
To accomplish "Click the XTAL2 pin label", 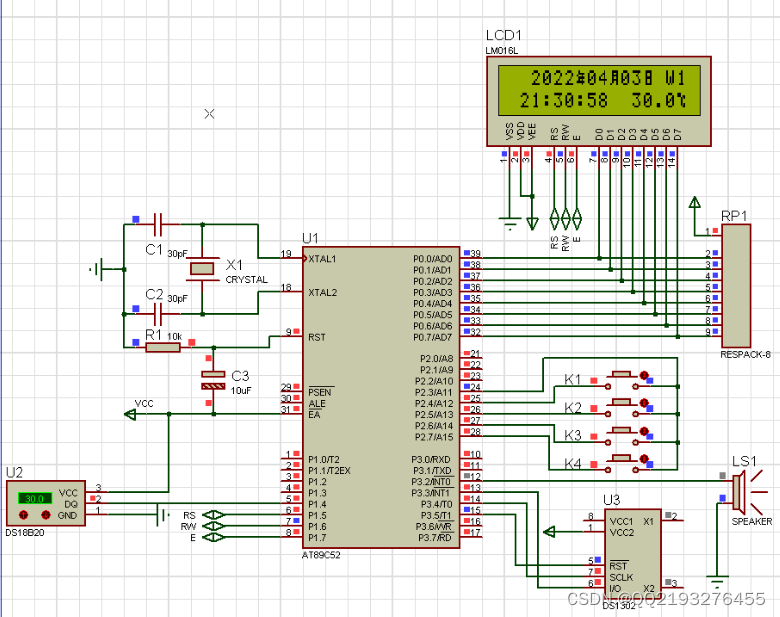I will tap(322, 293).
